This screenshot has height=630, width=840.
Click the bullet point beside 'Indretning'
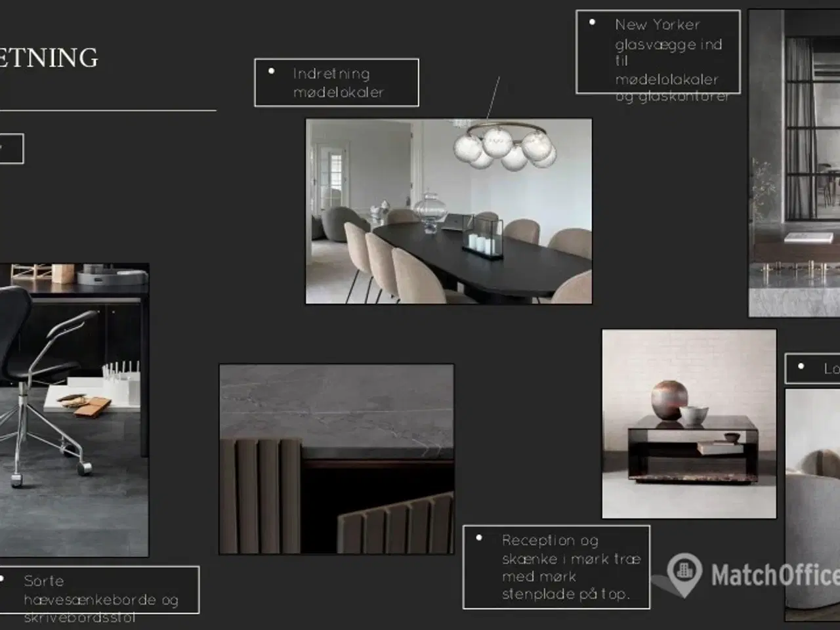click(x=272, y=71)
